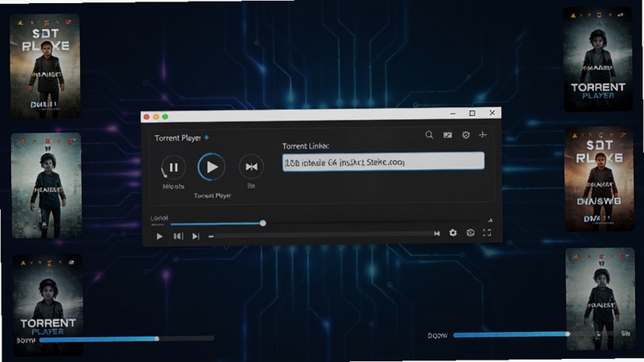Minimize the window with the dash icon
Image resolution: width=644 pixels, height=362 pixels.
(x=453, y=113)
